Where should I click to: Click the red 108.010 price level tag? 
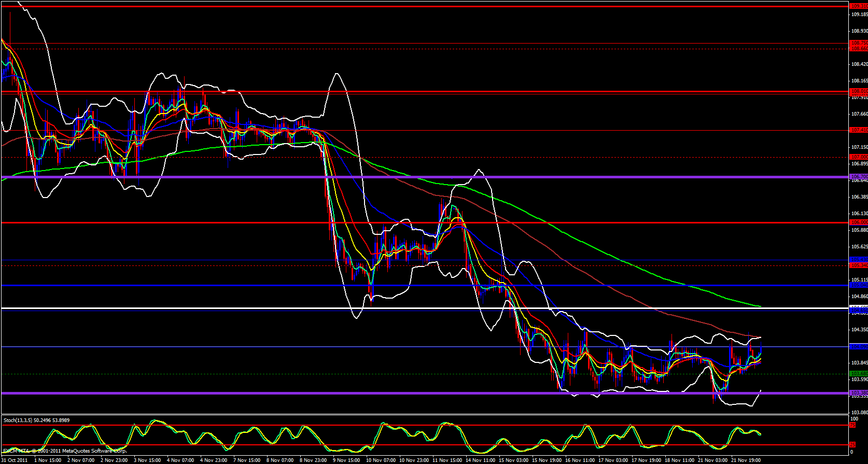pyautogui.click(x=859, y=91)
